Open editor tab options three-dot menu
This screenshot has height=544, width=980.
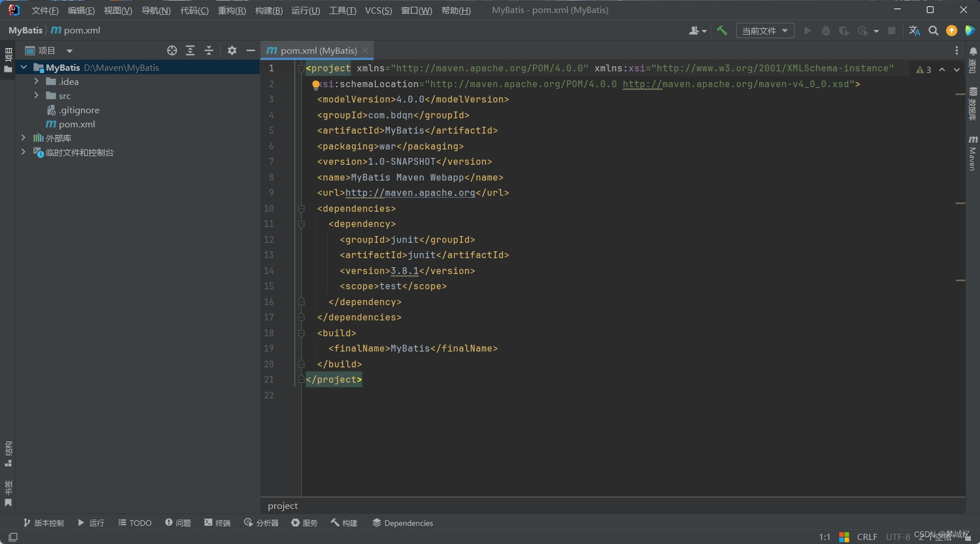957,50
